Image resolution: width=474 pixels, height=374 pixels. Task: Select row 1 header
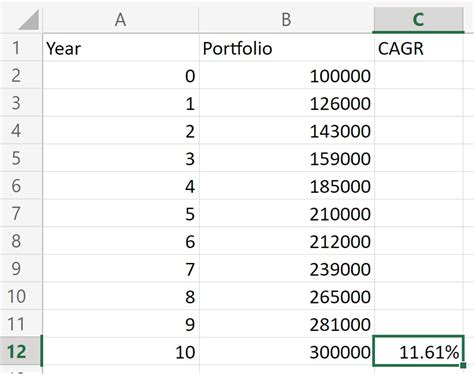tap(21, 48)
